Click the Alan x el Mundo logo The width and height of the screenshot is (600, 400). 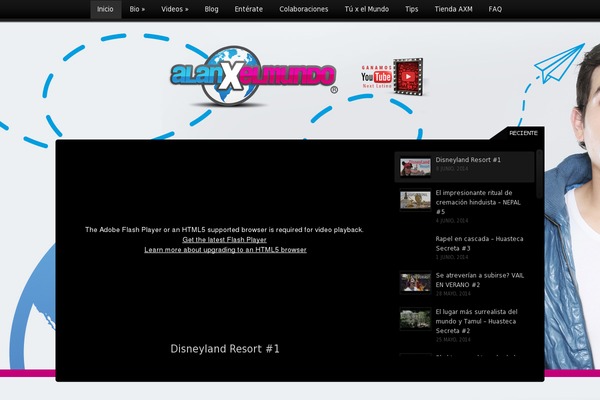click(x=253, y=77)
